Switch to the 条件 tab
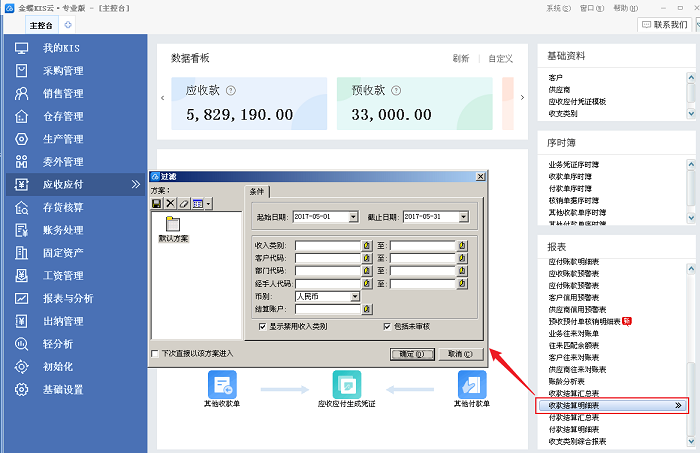The image size is (700, 453). tap(258, 190)
